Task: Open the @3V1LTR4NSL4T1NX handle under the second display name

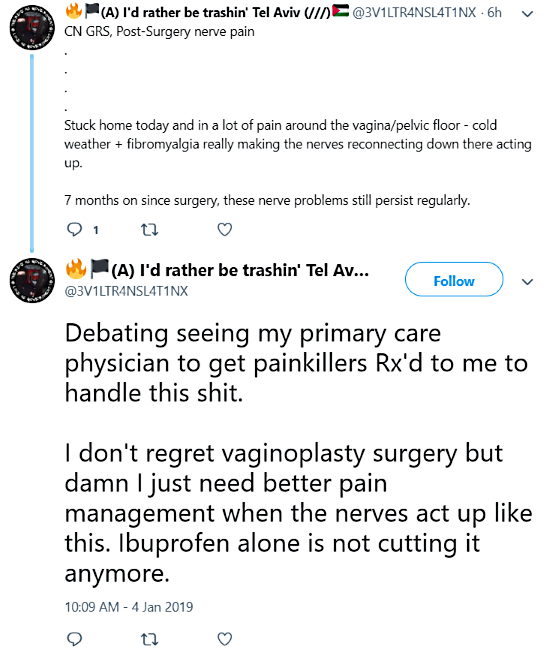Action: click(126, 291)
